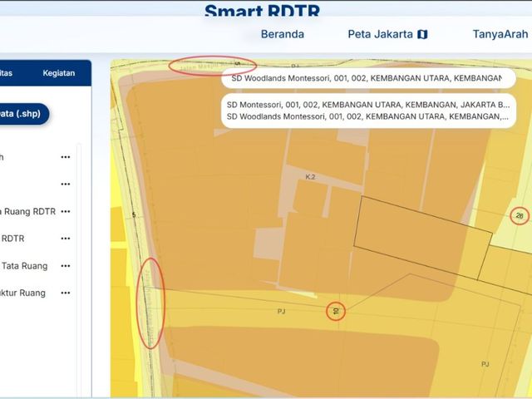Select SD Montessori search suggestion
Viewport: 532px width, 399px height.
[368, 105]
